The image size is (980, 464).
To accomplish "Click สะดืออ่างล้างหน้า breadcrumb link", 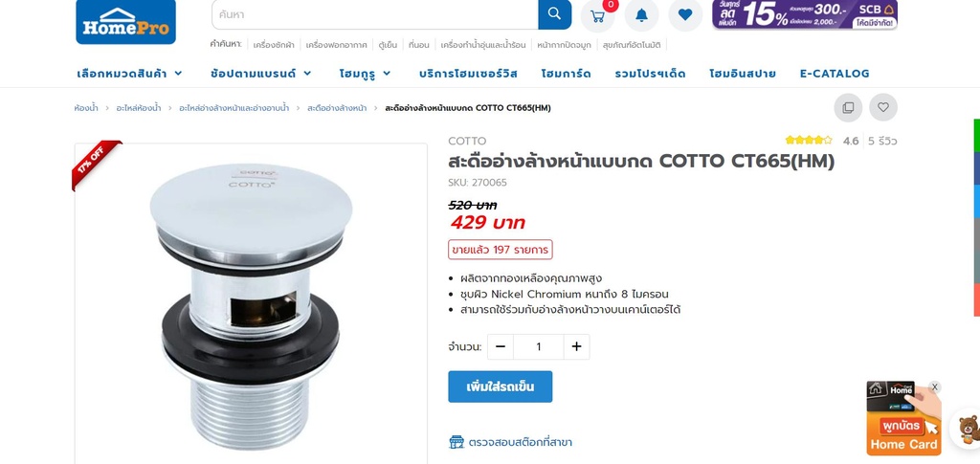I will click(337, 108).
